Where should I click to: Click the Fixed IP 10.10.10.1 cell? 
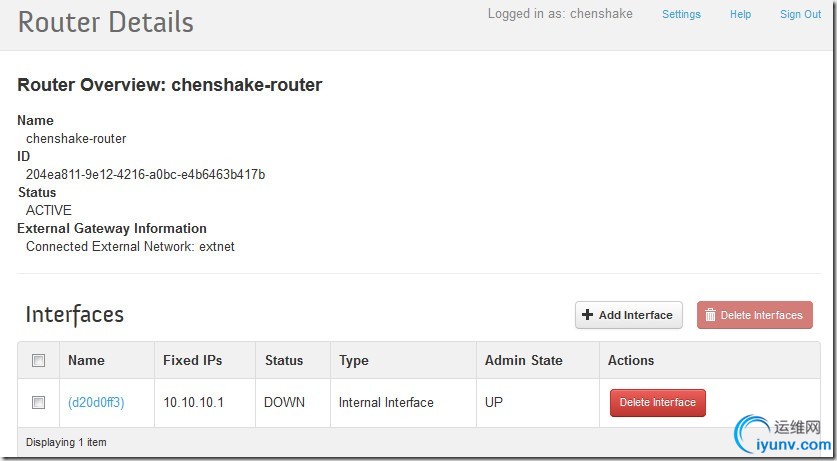click(195, 402)
